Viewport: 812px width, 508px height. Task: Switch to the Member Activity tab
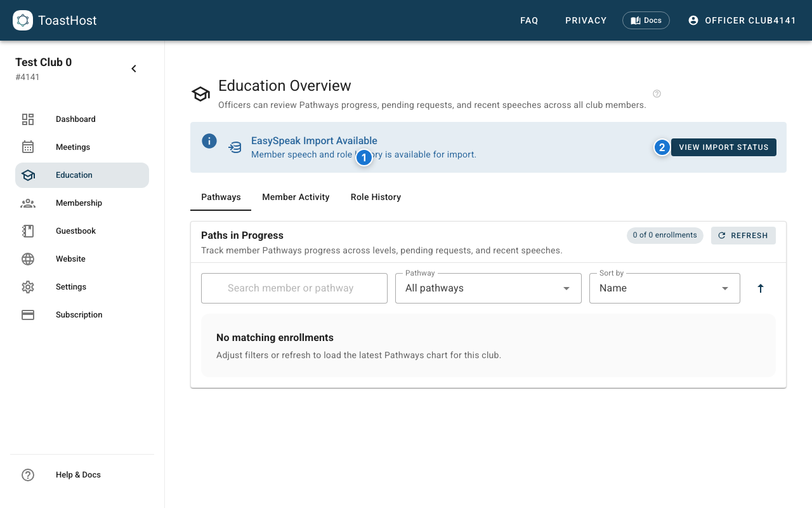click(296, 197)
